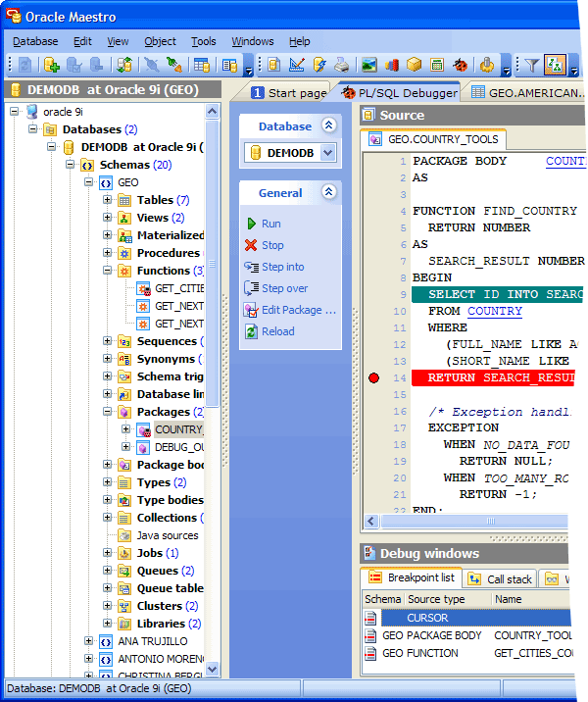Switch to the GEO.AMERICAN tab

point(528,93)
